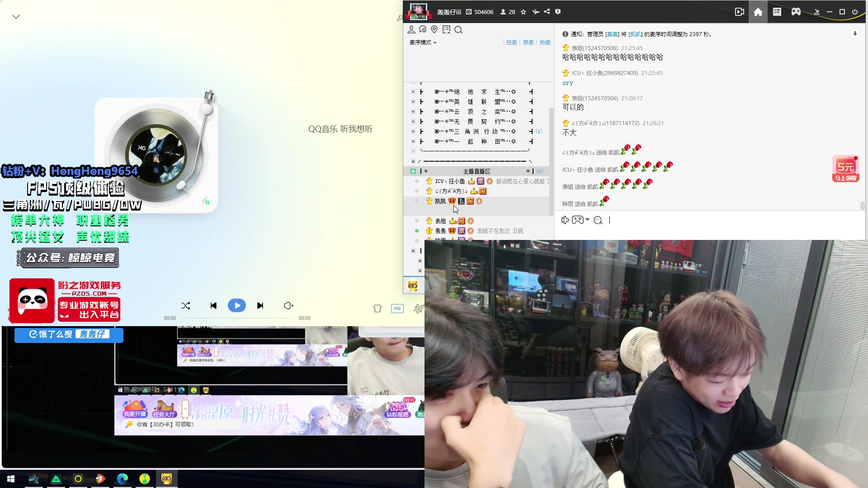Click the contact person icon in left toolbar
This screenshot has width=868, height=488.
click(411, 29)
